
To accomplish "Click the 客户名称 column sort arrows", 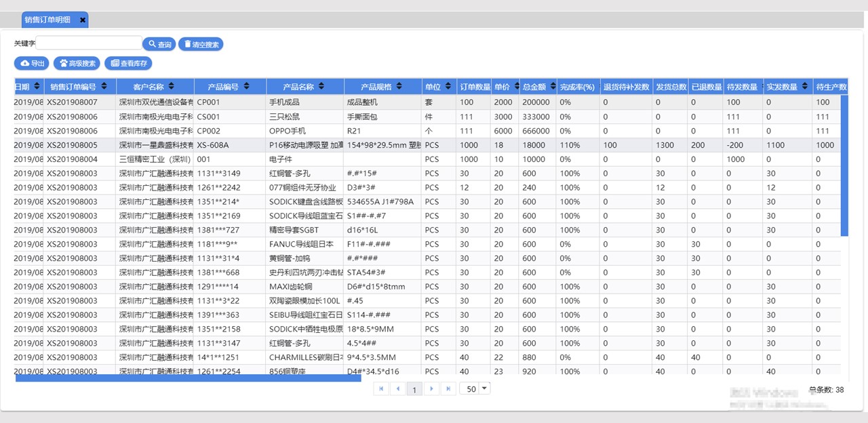I will coord(172,87).
